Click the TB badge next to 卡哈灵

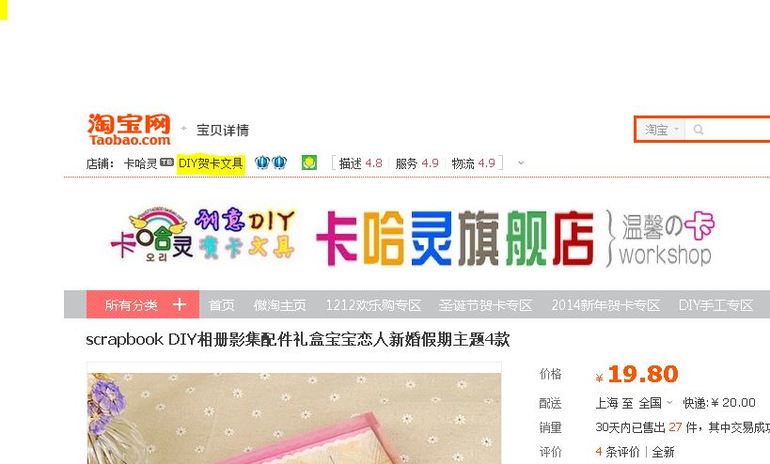(x=167, y=162)
